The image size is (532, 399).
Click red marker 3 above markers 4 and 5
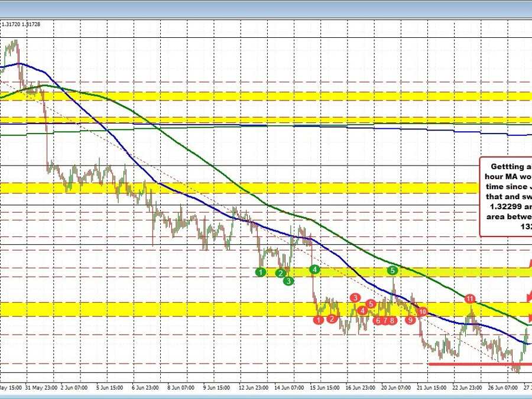(x=355, y=299)
